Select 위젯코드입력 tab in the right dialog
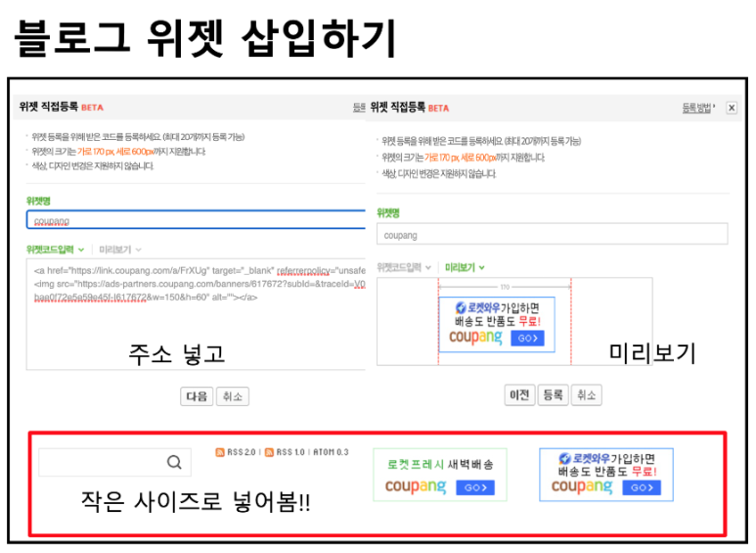Image resolution: width=756 pixels, height=553 pixels. (399, 267)
